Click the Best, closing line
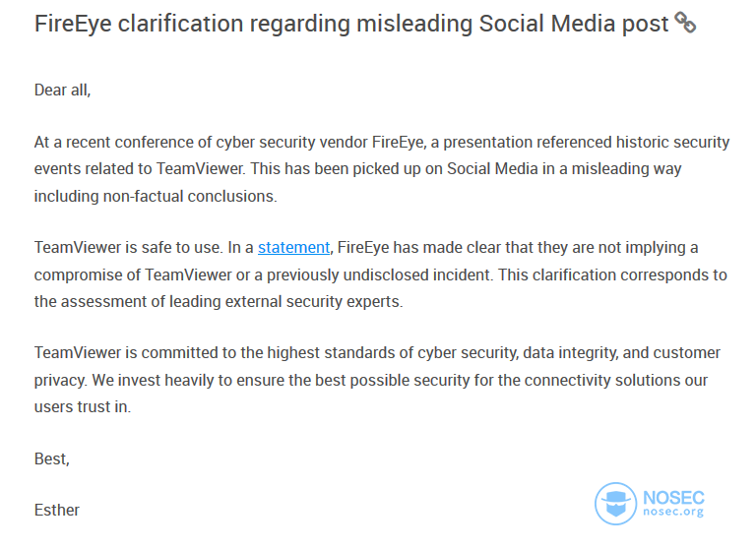 (x=52, y=458)
